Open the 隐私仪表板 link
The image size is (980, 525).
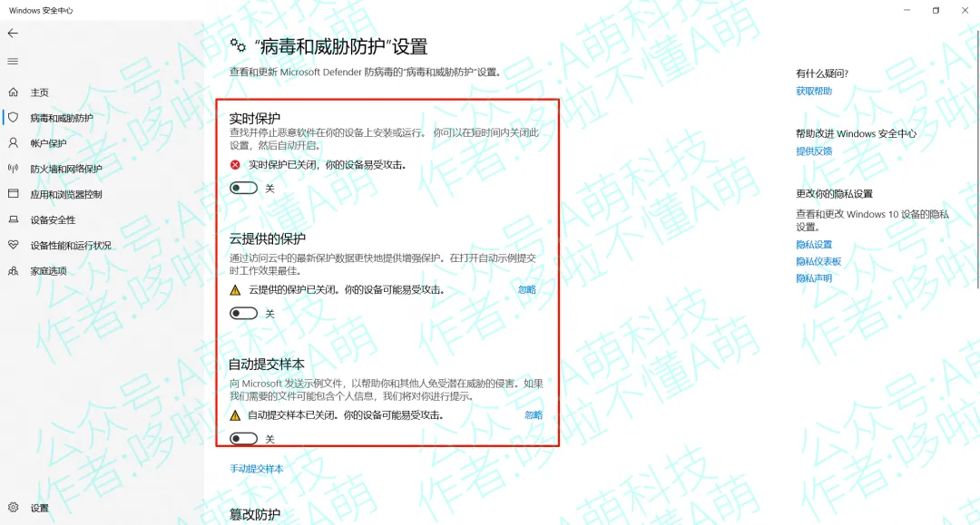tap(818, 261)
